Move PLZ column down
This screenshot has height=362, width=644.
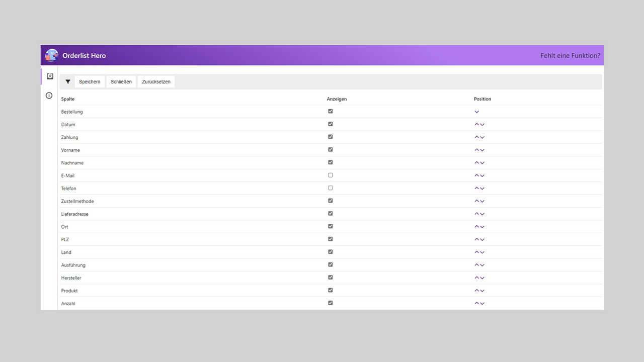482,240
